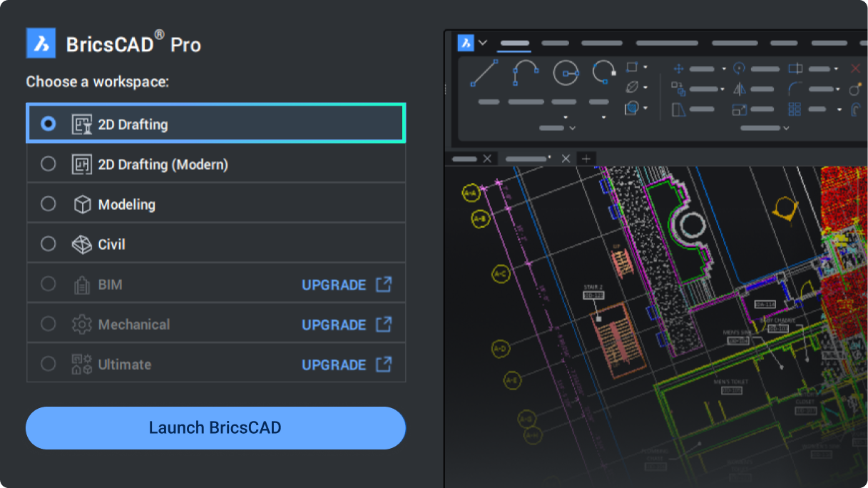This screenshot has height=488, width=868.
Task: Click the plus to open a new drawing tab
Action: [586, 158]
